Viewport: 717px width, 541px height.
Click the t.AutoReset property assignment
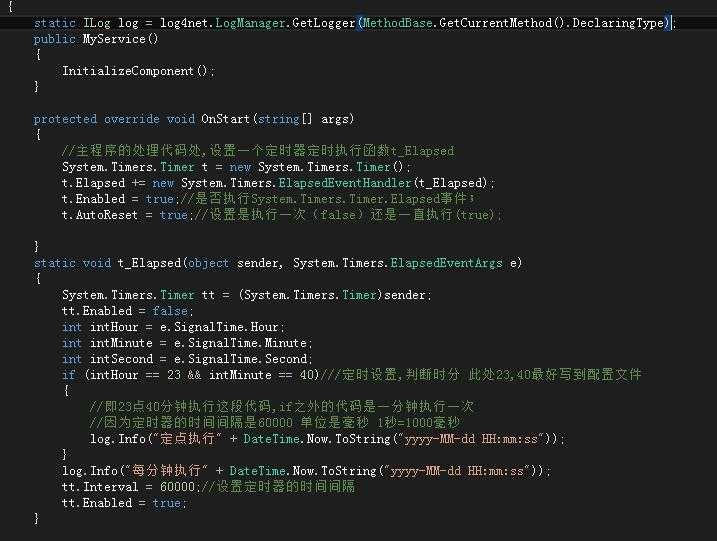pyautogui.click(x=124, y=215)
